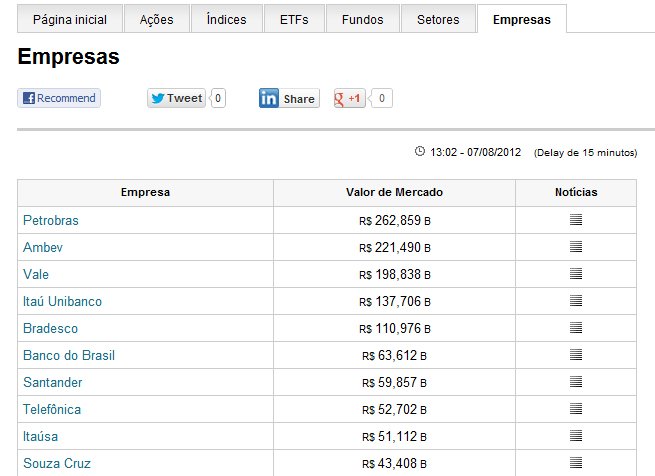Select the value R$ 43,408 B
This screenshot has height=476, width=655.
[x=394, y=463]
